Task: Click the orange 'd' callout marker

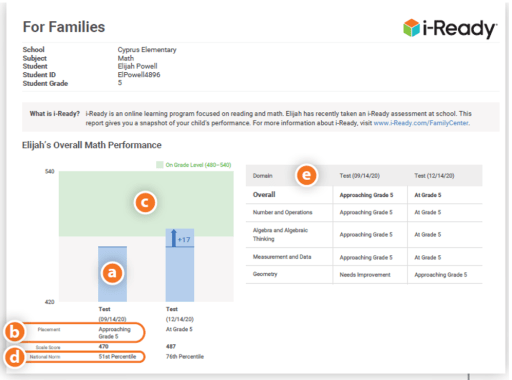Action: pyautogui.click(x=14, y=357)
